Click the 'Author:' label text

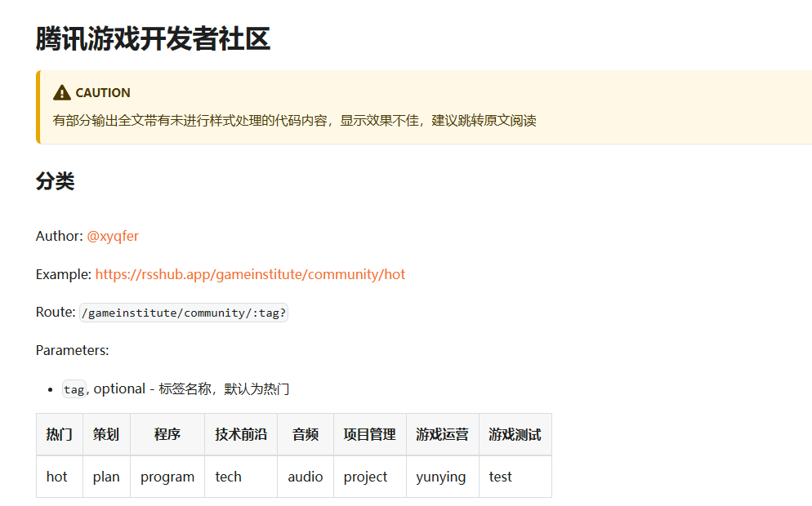pos(59,236)
